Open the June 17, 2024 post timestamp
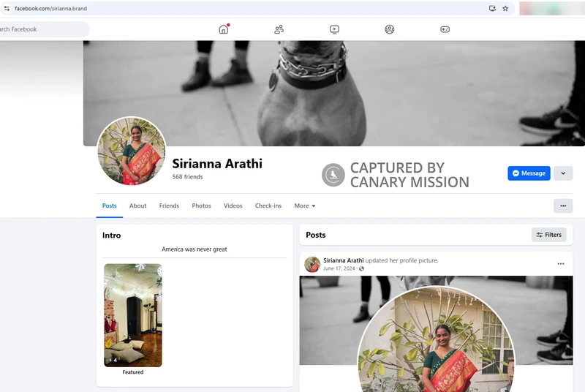 [x=339, y=268]
